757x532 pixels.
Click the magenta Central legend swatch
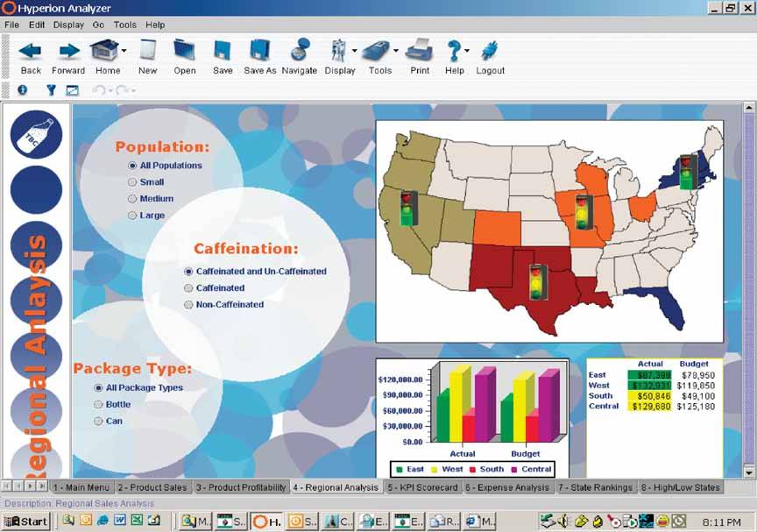(x=513, y=469)
